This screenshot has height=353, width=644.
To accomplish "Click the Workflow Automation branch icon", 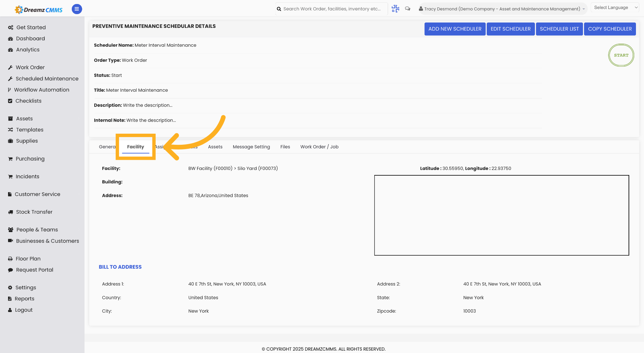I will (9, 90).
